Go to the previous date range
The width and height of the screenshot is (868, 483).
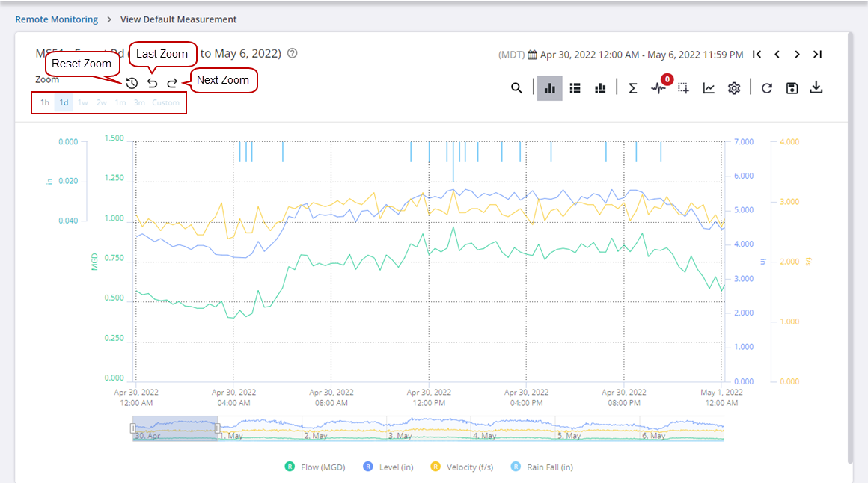point(777,55)
